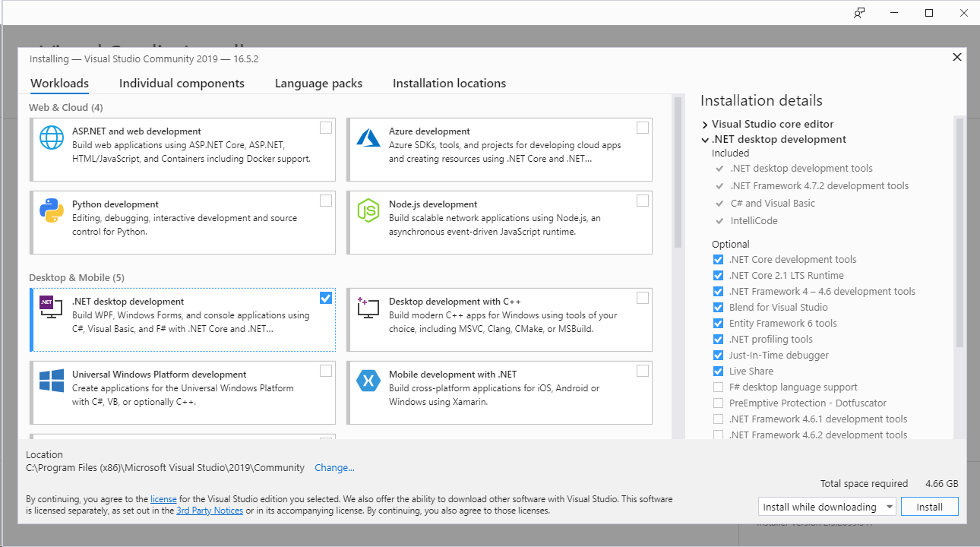Check .NET Framework 4.6.2 development tools
980x547 pixels.
718,435
